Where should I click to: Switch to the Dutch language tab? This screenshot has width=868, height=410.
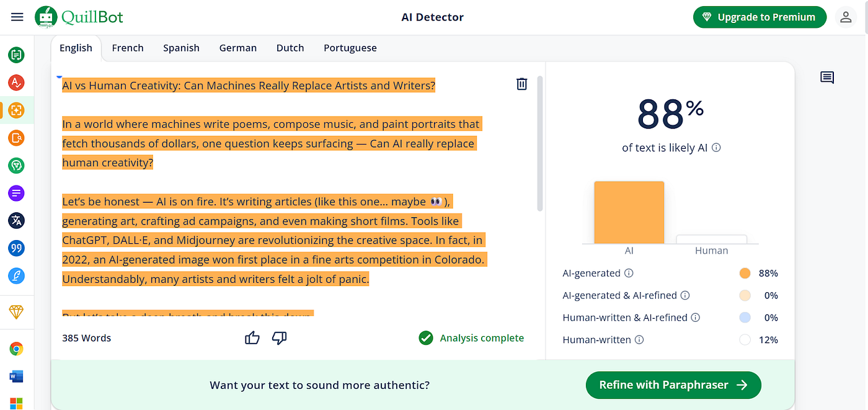(290, 48)
